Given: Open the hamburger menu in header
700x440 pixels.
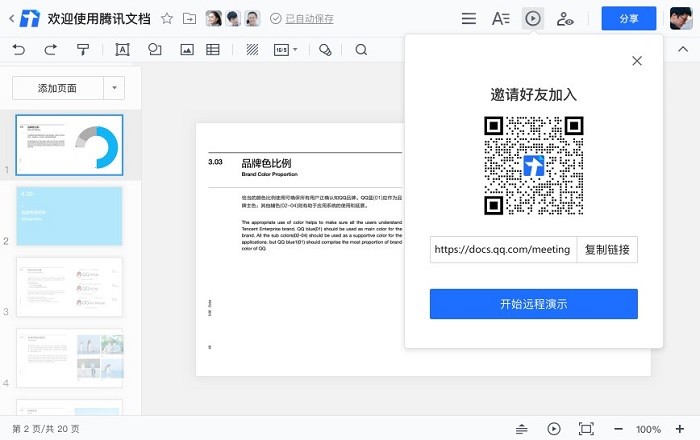Looking at the screenshot, I should click(468, 18).
